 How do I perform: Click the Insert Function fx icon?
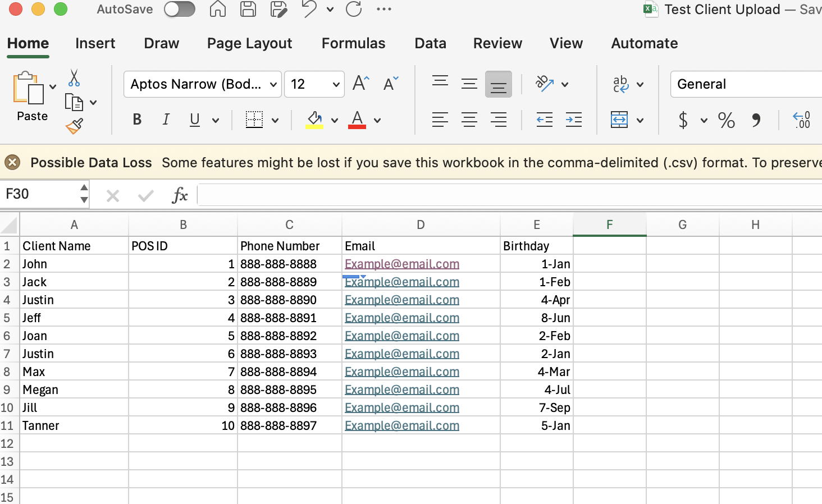180,195
